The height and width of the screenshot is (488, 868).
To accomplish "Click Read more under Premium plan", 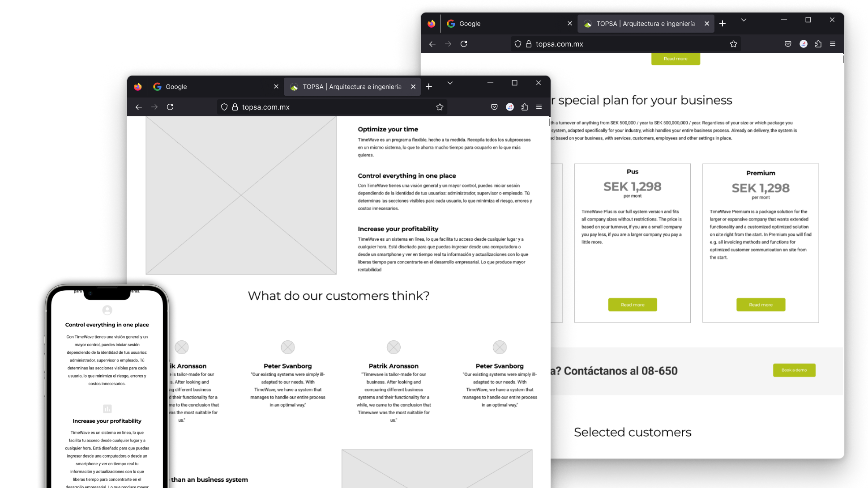I will tap(761, 305).
